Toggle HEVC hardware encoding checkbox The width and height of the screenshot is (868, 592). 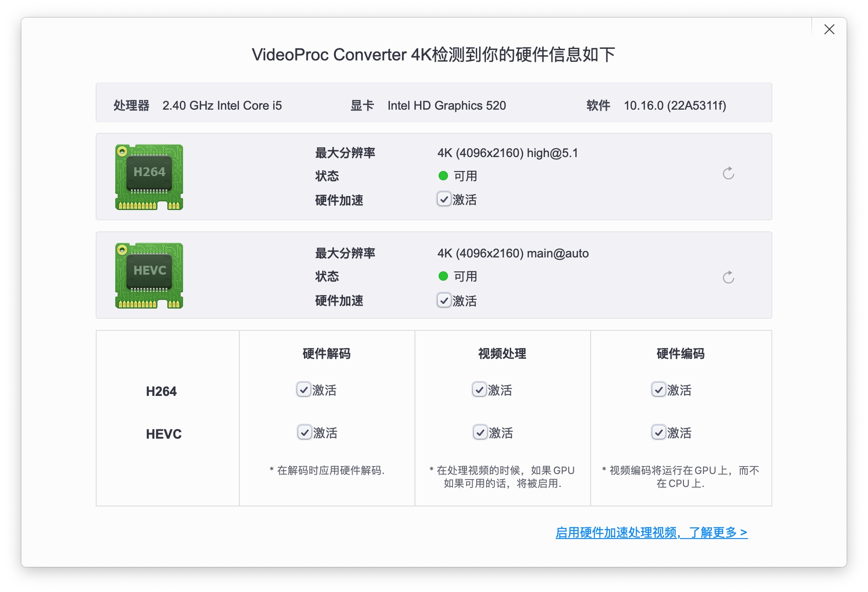[x=658, y=432]
